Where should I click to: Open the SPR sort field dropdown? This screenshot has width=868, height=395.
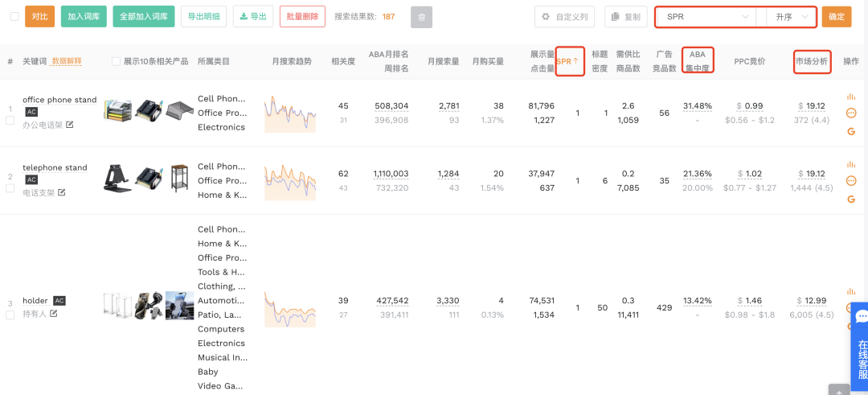tap(706, 17)
